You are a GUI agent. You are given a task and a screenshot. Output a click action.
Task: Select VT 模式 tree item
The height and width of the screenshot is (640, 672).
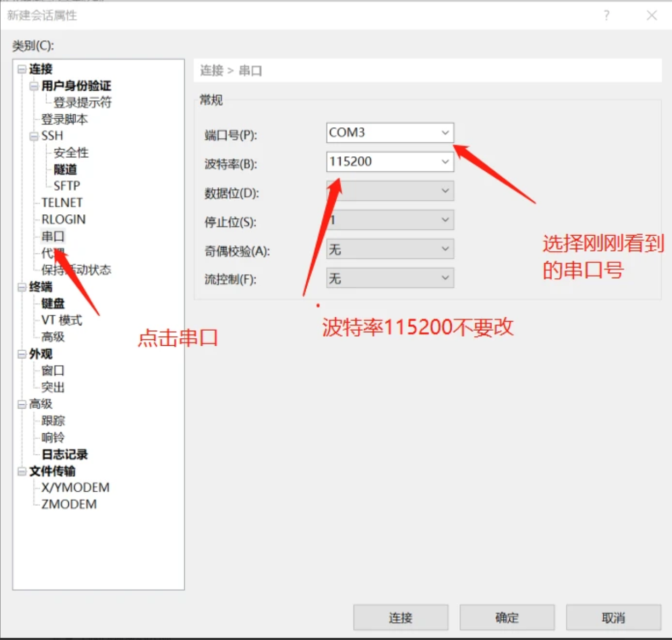[62, 321]
